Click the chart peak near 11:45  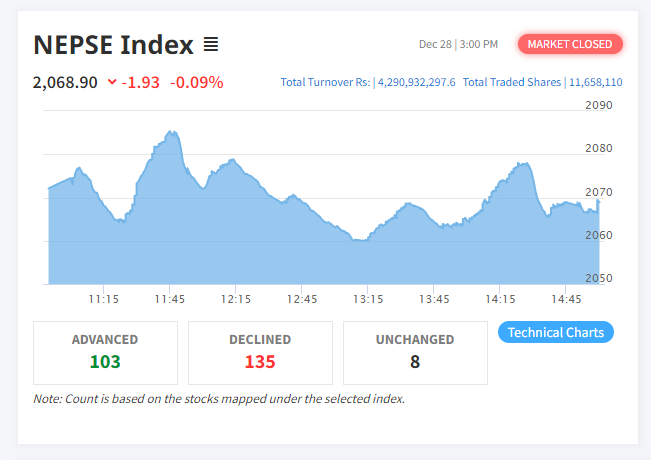[172, 132]
